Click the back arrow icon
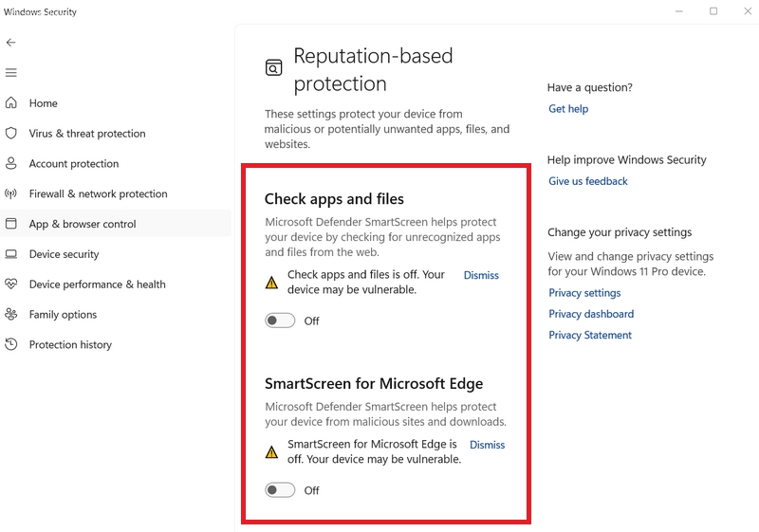Screen dimensions: 759x532 tap(11, 43)
